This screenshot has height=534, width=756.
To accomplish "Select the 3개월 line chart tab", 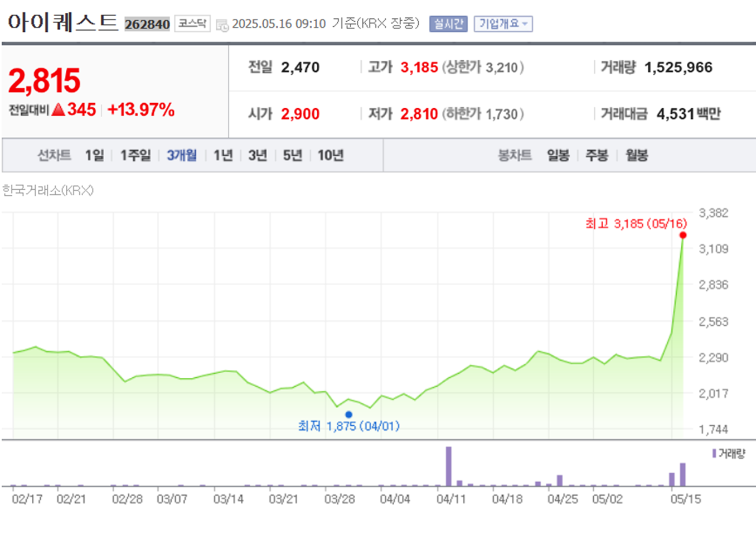I will point(182,155).
